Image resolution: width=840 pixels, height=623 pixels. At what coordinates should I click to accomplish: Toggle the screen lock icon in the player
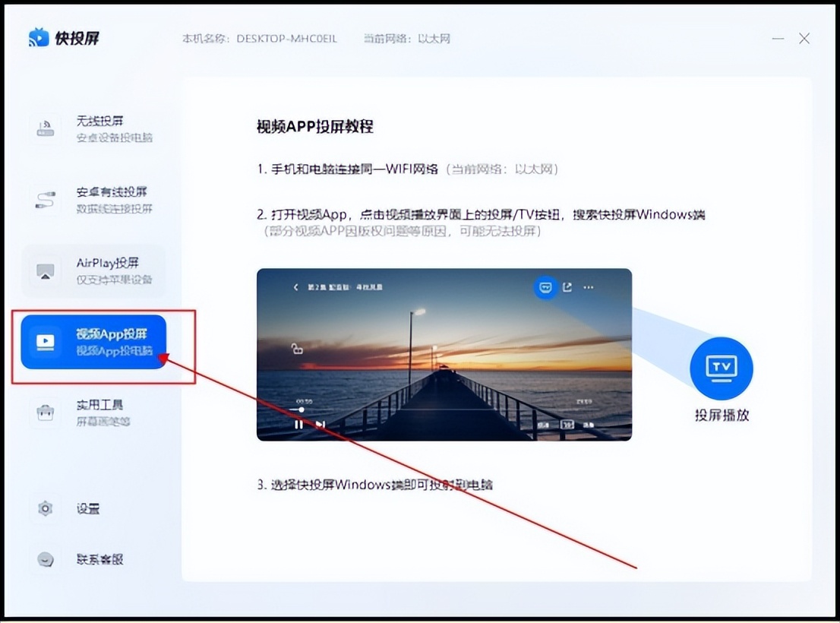pyautogui.click(x=297, y=349)
